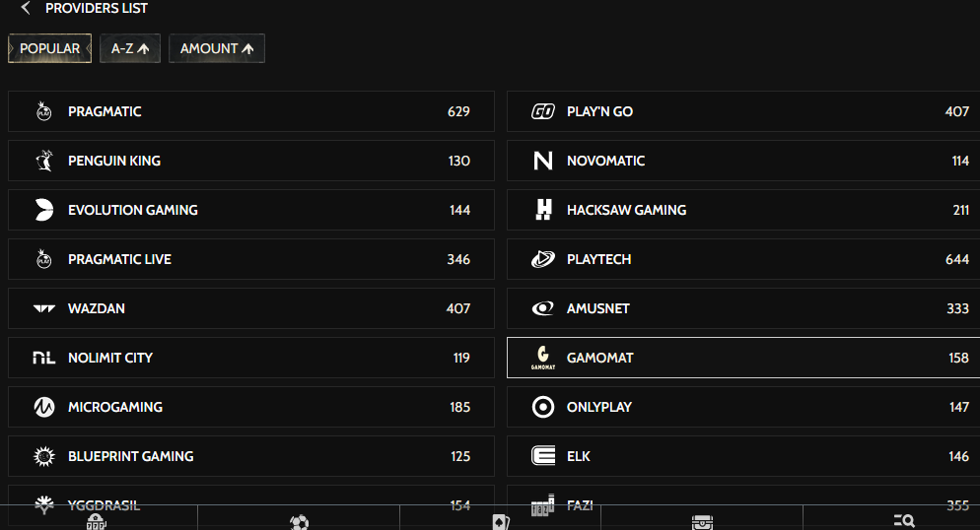Open the sports football icon in bottom bar

click(x=300, y=522)
